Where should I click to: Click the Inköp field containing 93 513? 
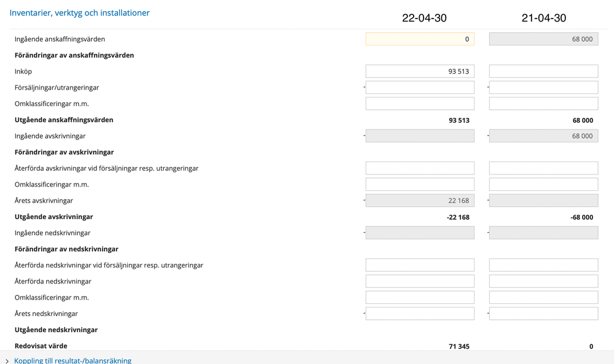(420, 71)
